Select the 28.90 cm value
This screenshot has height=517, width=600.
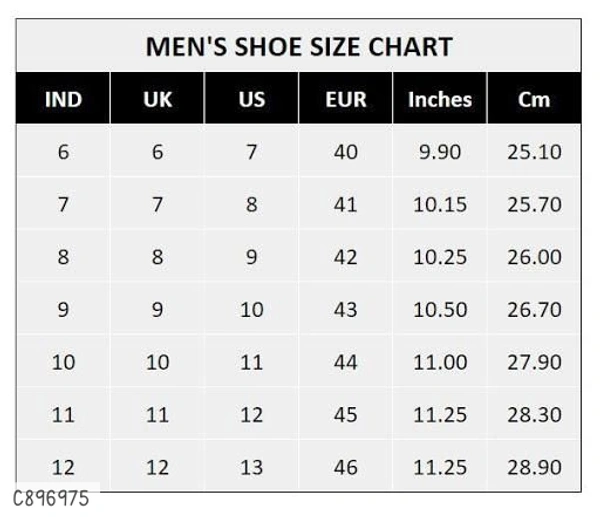pos(534,466)
